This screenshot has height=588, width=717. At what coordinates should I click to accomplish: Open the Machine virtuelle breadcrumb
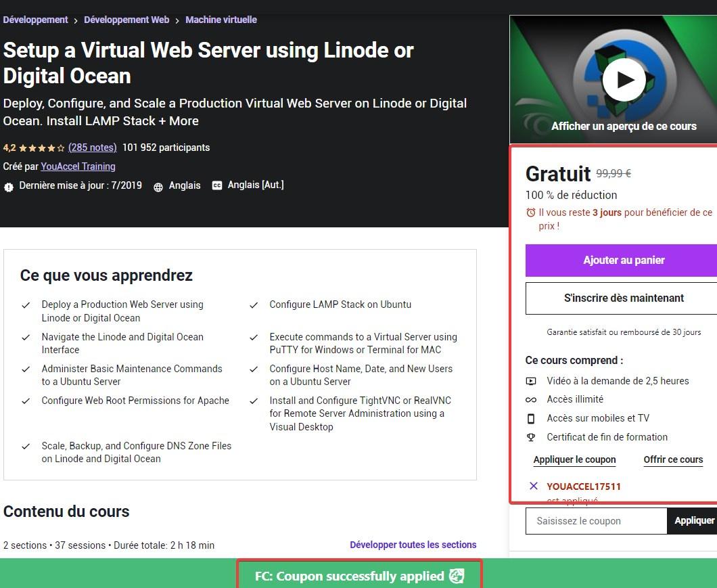[x=221, y=20]
